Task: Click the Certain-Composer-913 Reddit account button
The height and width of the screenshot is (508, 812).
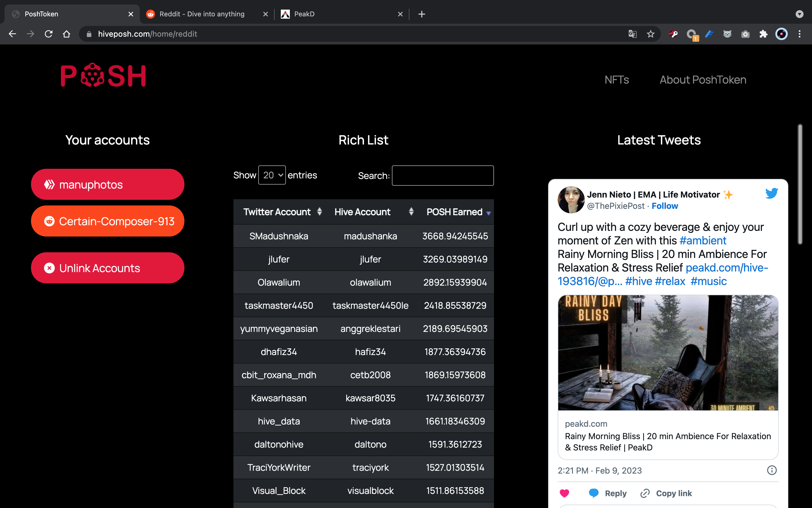Action: pos(107,221)
